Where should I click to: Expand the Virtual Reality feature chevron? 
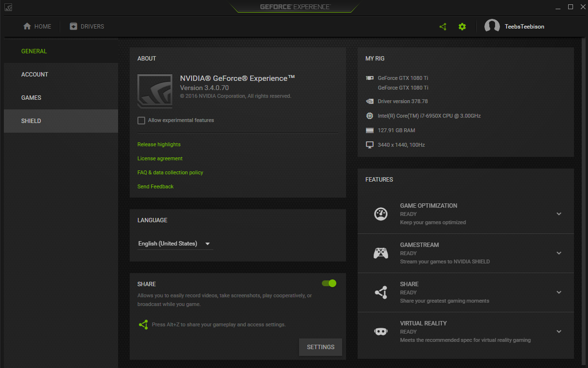coord(559,332)
